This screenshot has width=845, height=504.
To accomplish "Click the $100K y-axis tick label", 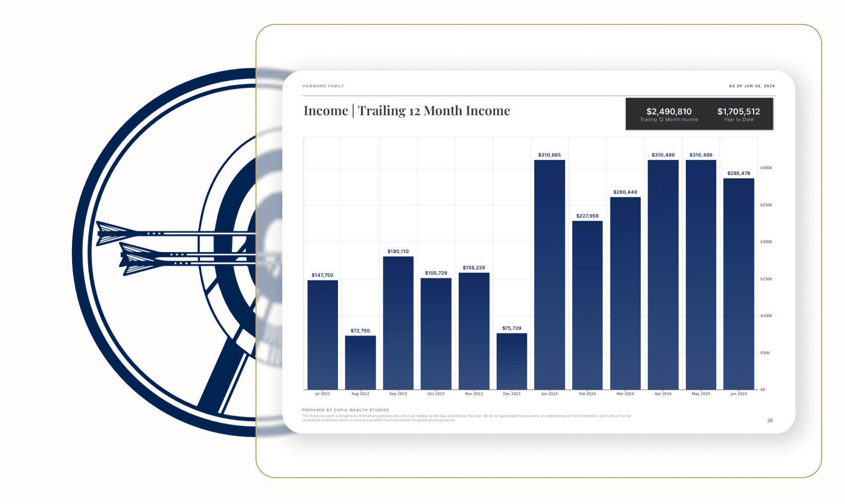I will tap(766, 316).
